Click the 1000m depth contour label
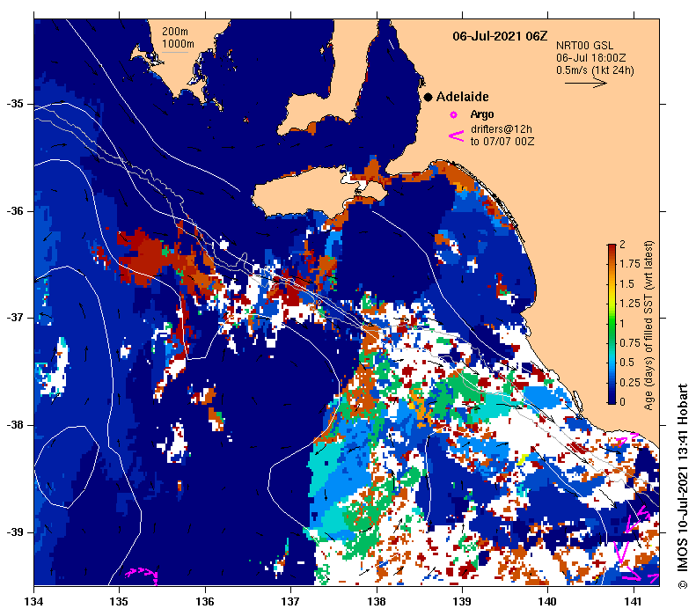 point(178,44)
